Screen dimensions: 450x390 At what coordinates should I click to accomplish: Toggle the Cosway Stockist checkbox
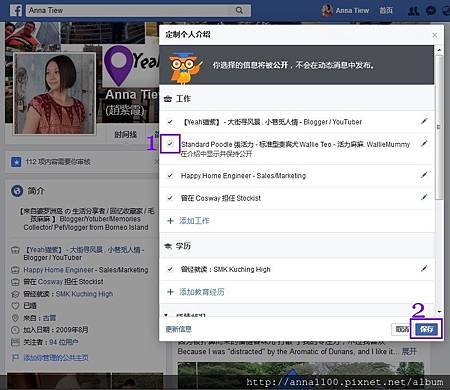point(170,198)
